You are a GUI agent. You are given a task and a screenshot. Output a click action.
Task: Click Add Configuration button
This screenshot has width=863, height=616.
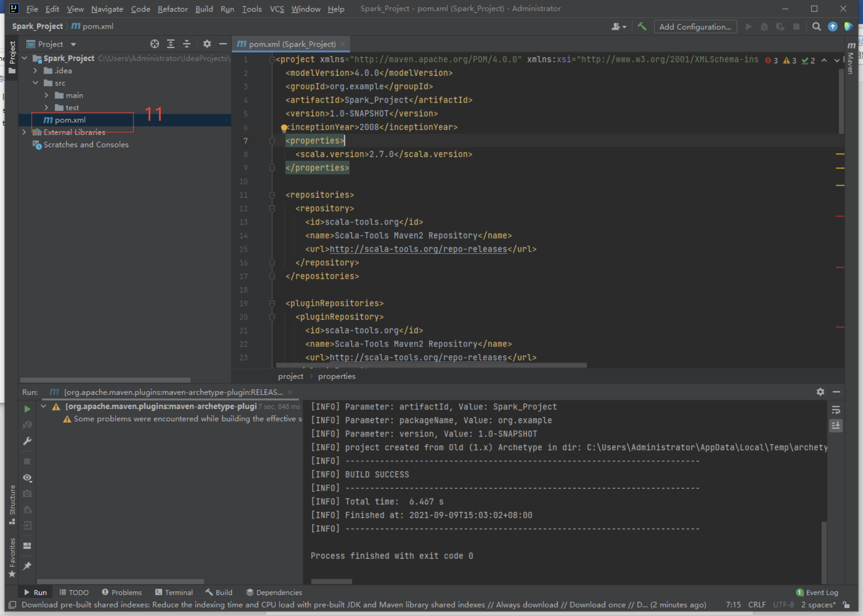[695, 27]
